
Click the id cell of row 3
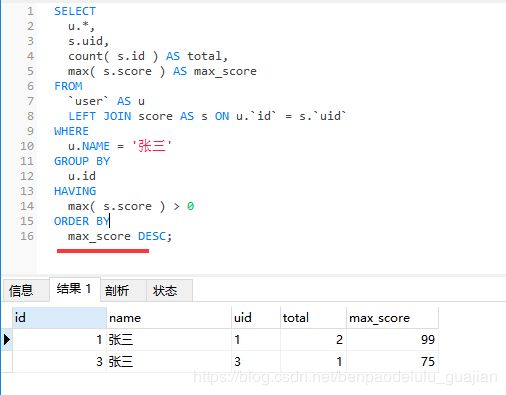click(x=59, y=362)
